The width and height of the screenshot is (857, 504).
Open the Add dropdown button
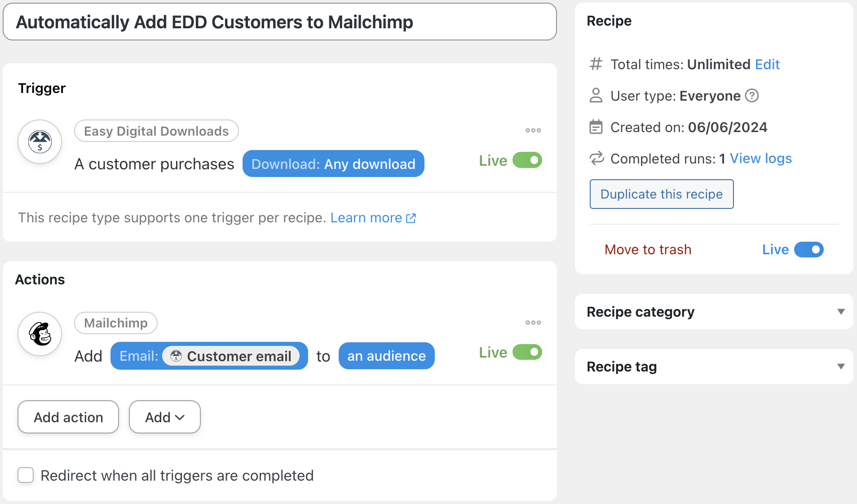164,417
